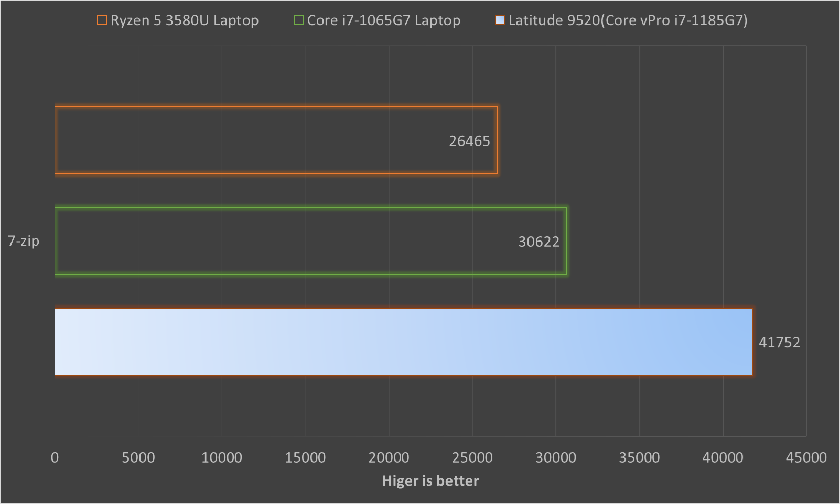Click the data label showing 30622
The image size is (840, 504).
[x=539, y=242]
